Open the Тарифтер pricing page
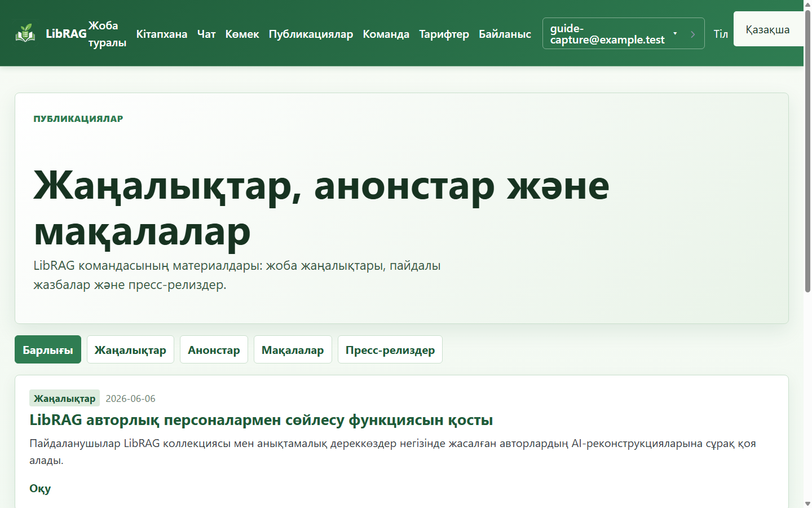The height and width of the screenshot is (508, 812). pyautogui.click(x=444, y=34)
